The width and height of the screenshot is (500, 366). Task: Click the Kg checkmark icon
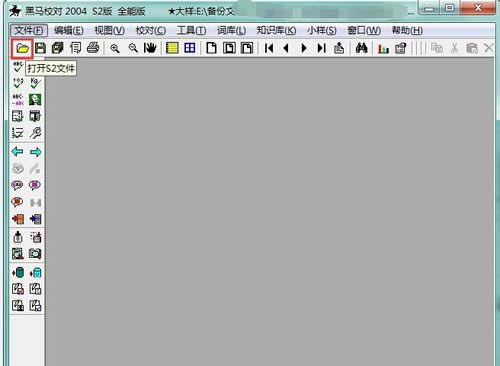coord(35,83)
